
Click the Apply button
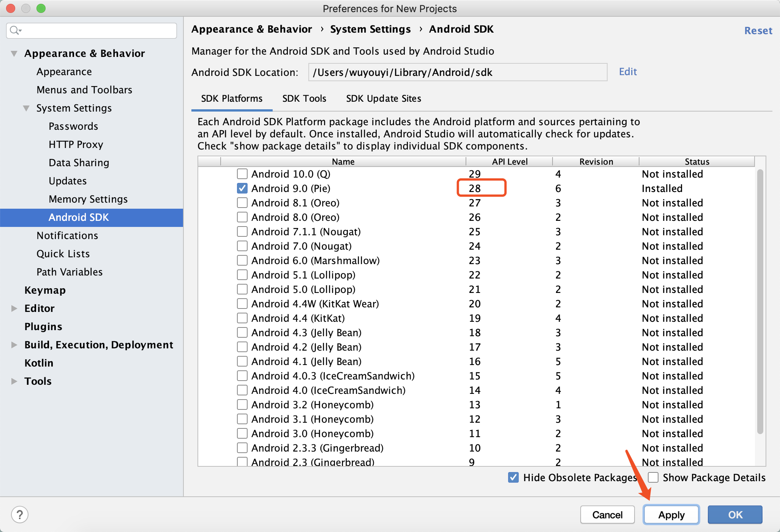pyautogui.click(x=671, y=515)
